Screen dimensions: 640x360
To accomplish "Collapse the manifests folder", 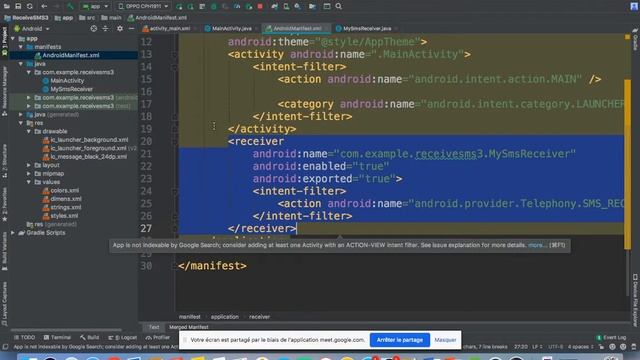I will point(21,47).
